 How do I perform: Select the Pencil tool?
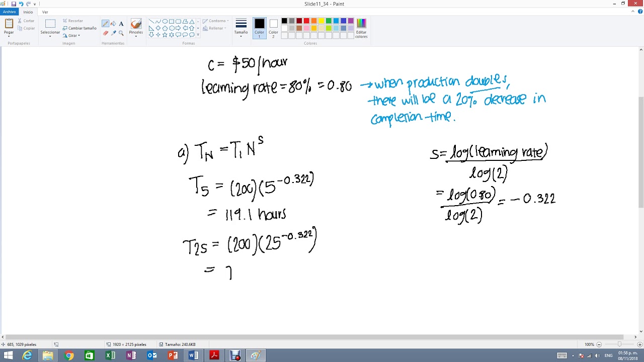105,24
